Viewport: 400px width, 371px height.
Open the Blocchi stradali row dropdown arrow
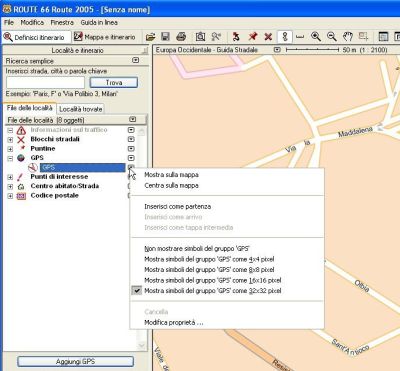(x=131, y=139)
